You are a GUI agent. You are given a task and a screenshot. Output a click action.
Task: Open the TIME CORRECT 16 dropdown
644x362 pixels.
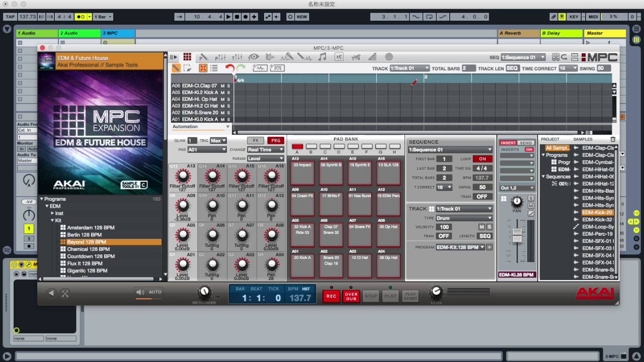[568, 68]
